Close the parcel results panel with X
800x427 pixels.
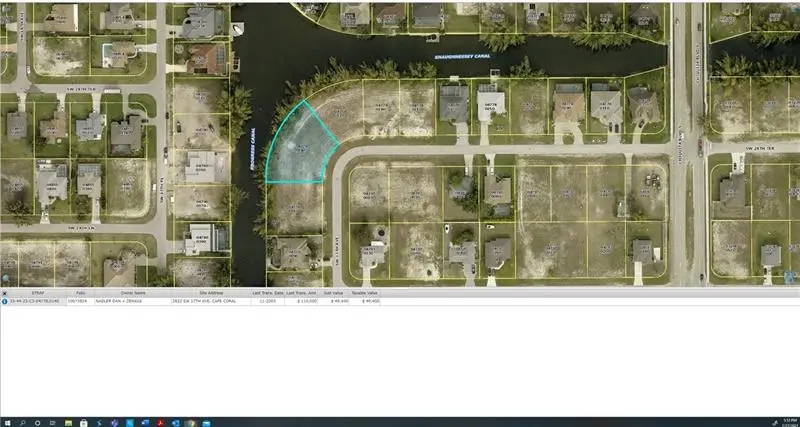5,293
